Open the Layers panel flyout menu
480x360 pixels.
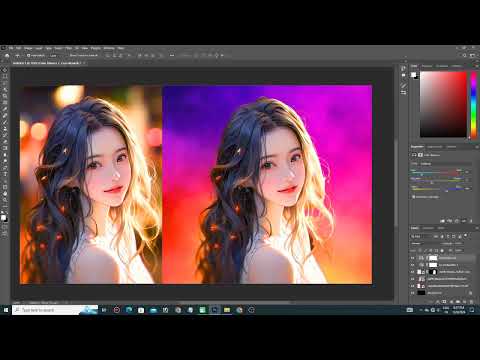click(477, 228)
